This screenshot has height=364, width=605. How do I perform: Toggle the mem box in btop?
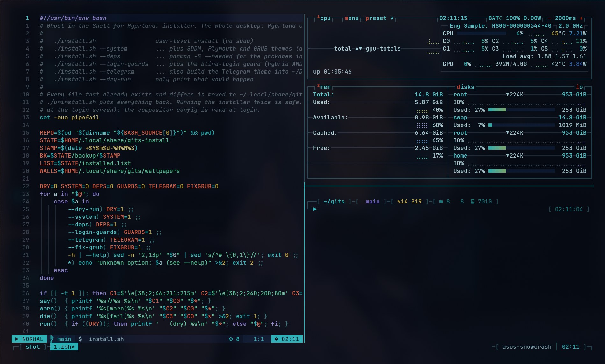coord(324,87)
